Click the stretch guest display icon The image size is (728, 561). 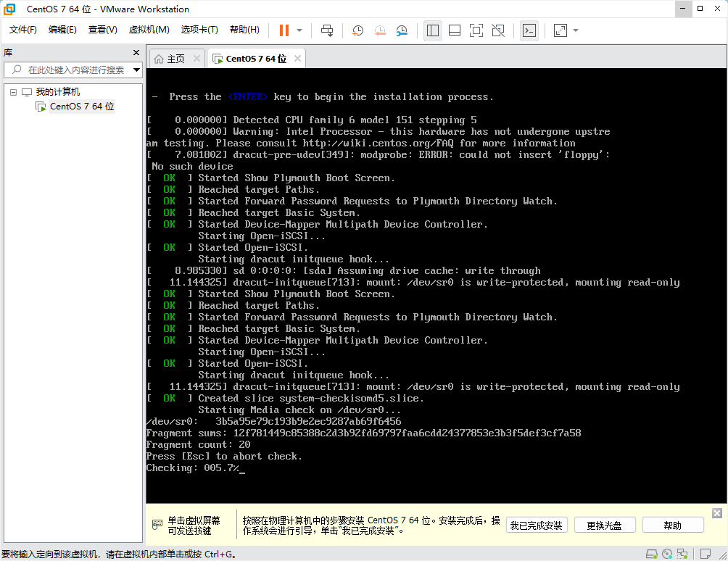coord(561,30)
